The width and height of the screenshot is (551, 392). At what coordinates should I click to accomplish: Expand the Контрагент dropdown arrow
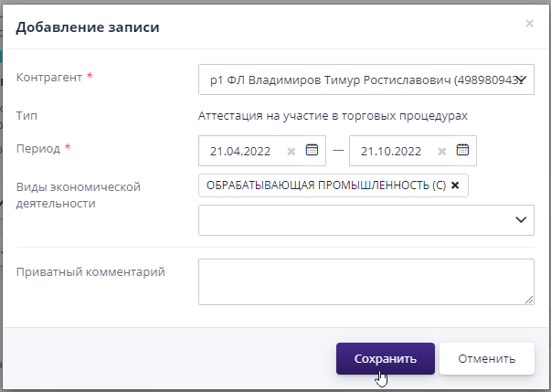click(x=521, y=79)
